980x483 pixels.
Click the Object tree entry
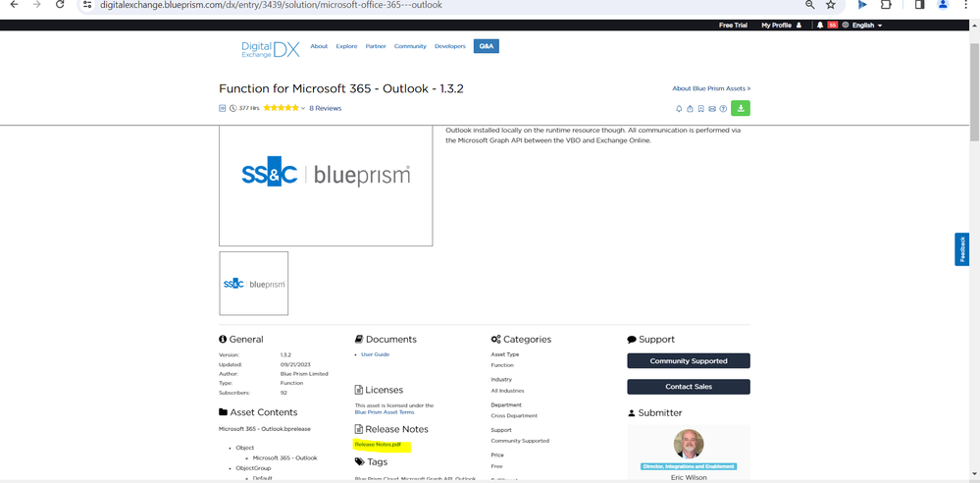pos(245,448)
